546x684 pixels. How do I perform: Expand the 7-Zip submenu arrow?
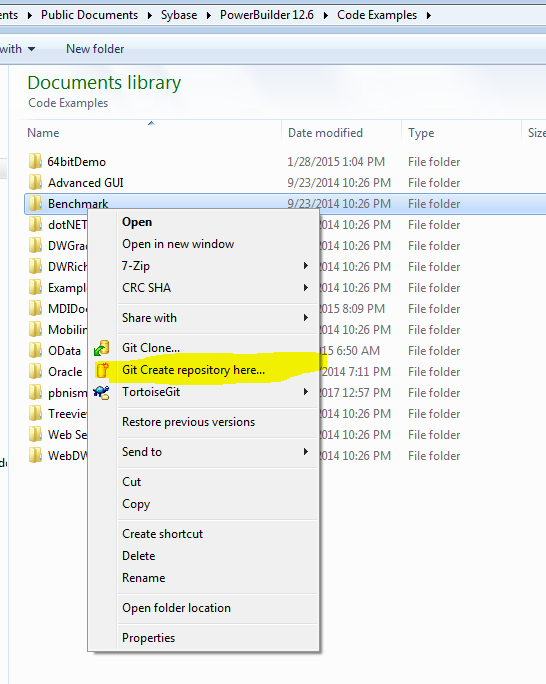point(306,266)
